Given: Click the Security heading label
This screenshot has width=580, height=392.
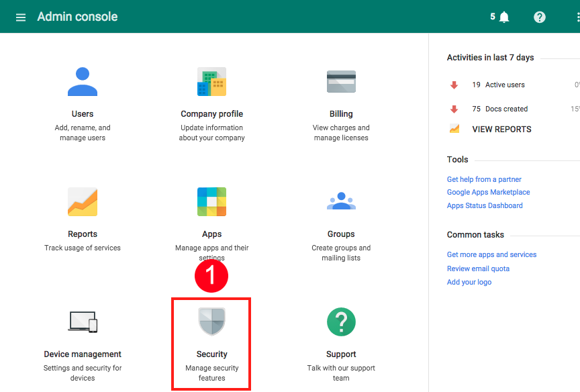Looking at the screenshot, I should coord(211,354).
